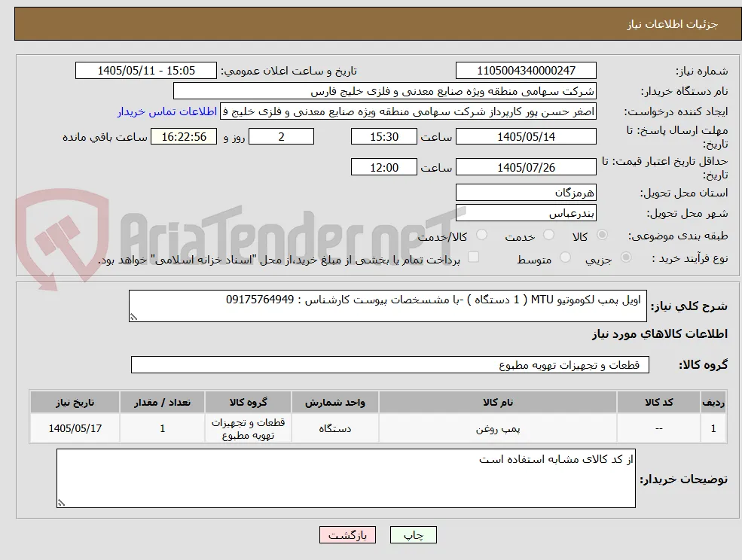Screen dimensions: 742x560
Task: Click the تعداد / مقدار column header
Action: coord(162,402)
